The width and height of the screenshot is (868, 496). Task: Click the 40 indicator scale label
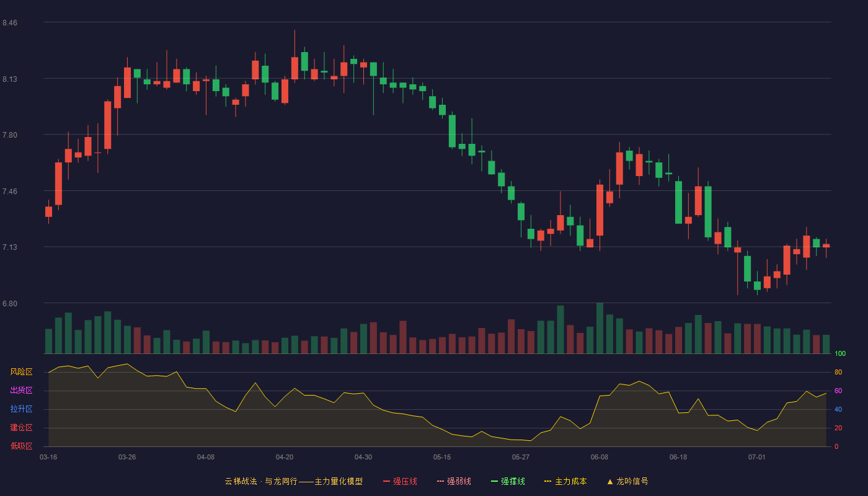[x=838, y=409]
